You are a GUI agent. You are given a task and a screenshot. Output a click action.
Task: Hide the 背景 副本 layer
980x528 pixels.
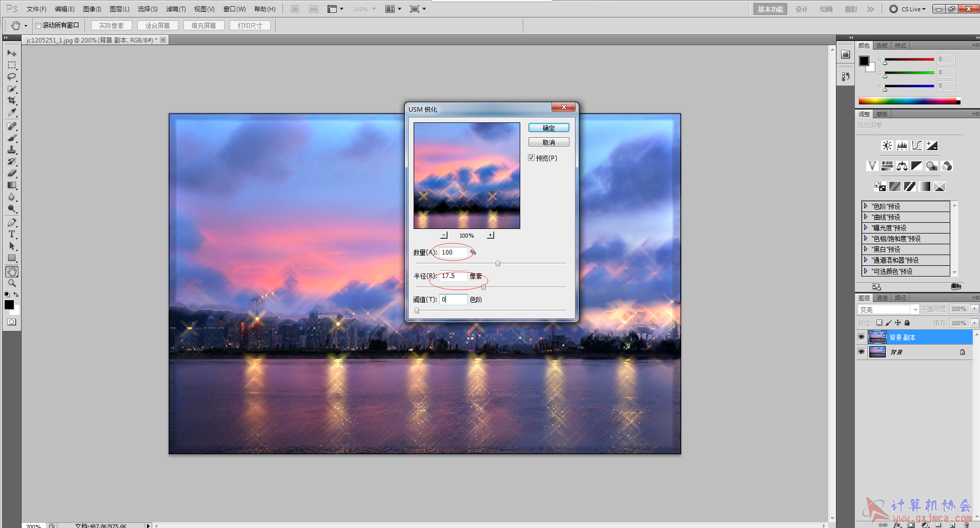[861, 337]
